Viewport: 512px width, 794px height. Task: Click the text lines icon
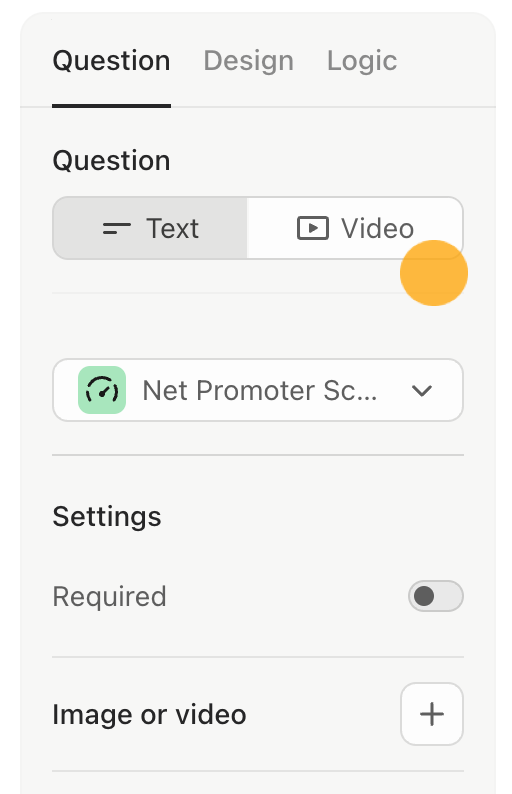(x=116, y=228)
